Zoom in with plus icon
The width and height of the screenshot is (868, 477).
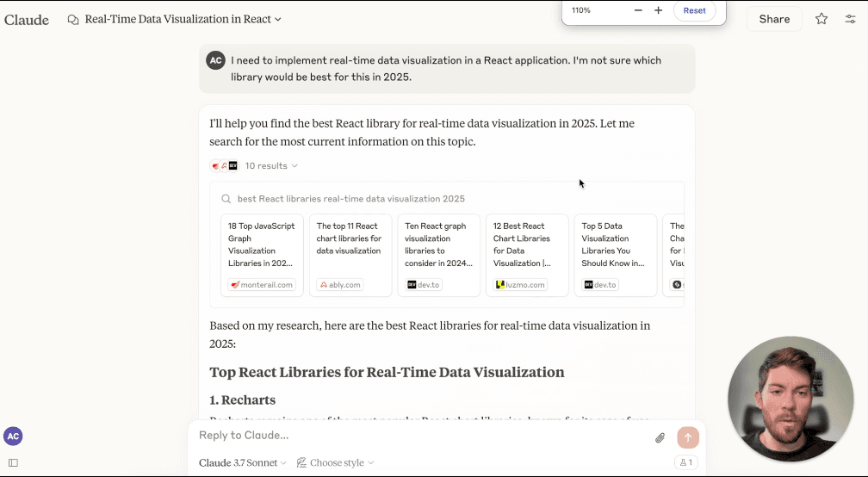tap(658, 10)
